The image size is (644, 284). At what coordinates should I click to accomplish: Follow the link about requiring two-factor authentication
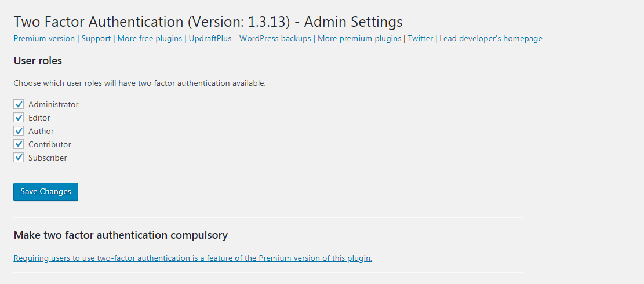[192, 258]
